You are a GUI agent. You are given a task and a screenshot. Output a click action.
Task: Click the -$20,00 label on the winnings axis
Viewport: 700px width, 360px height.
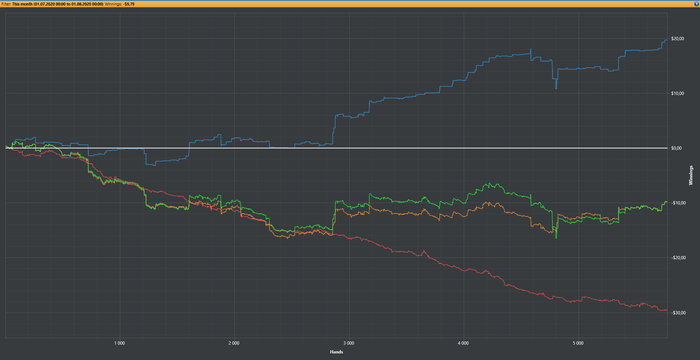click(x=678, y=258)
